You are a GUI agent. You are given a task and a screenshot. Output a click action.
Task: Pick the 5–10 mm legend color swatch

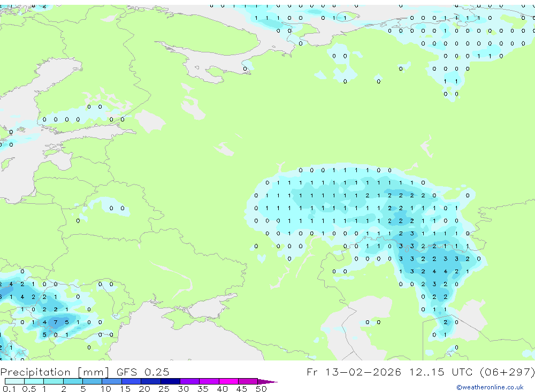pos(93,381)
